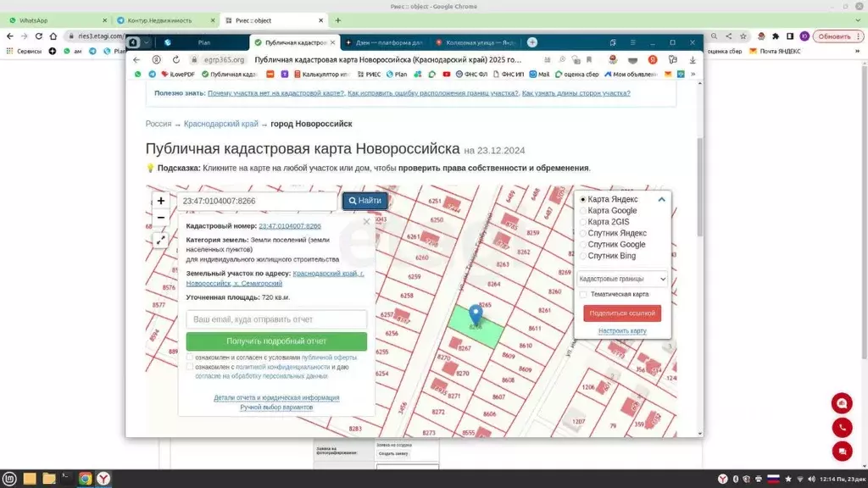The width and height of the screenshot is (868, 488).
Task: Go to Chrome home page icon
Action: [53, 36]
